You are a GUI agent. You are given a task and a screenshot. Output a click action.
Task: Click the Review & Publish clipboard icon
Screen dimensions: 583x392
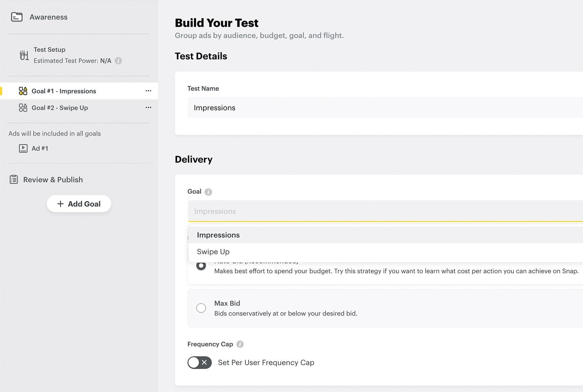(x=14, y=179)
